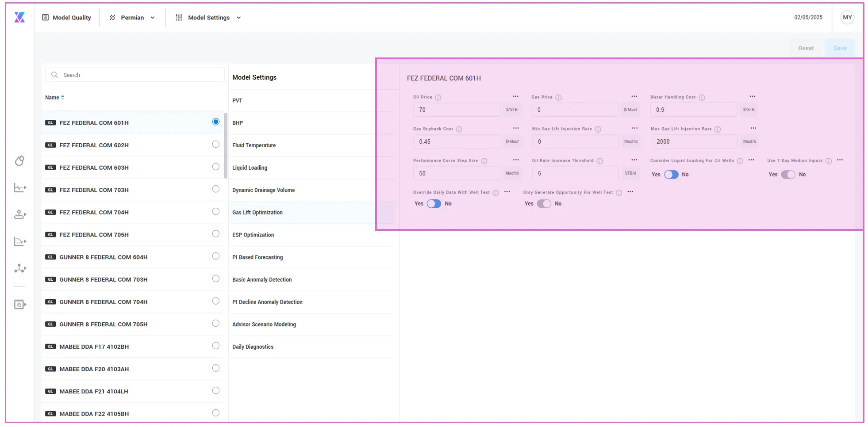Open the line chart sidebar icon
Viewport: 868px width, 427px height.
pyautogui.click(x=20, y=188)
